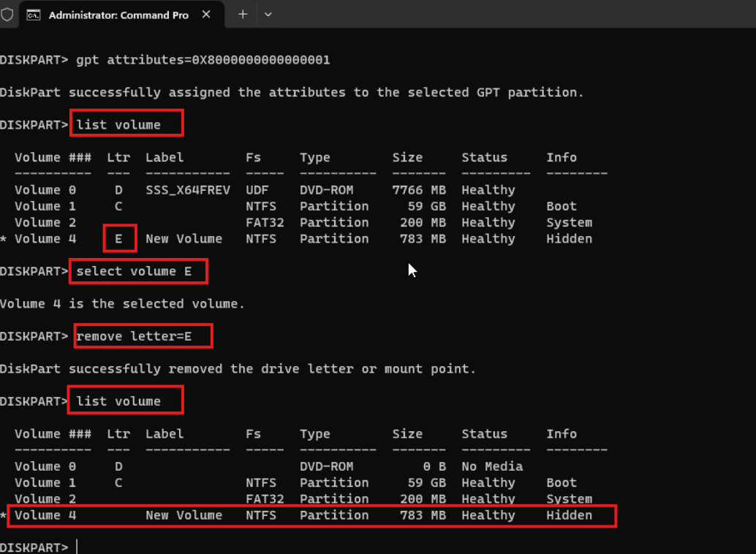Click the SSS_X64FREV volume label
756x554 pixels.
click(x=188, y=190)
